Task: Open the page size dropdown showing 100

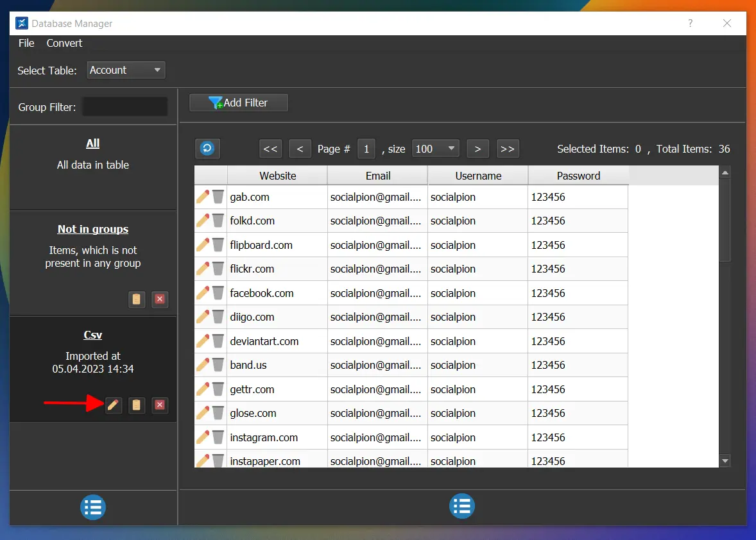Action: click(435, 149)
